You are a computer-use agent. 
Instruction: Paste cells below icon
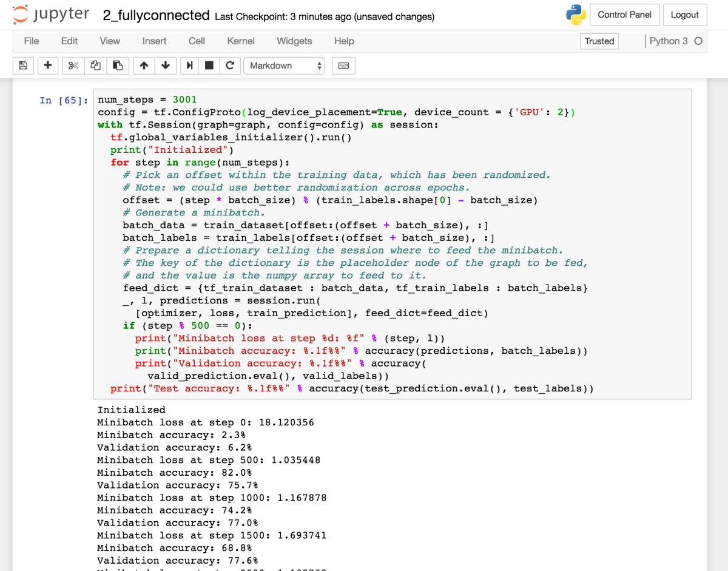pyautogui.click(x=118, y=66)
